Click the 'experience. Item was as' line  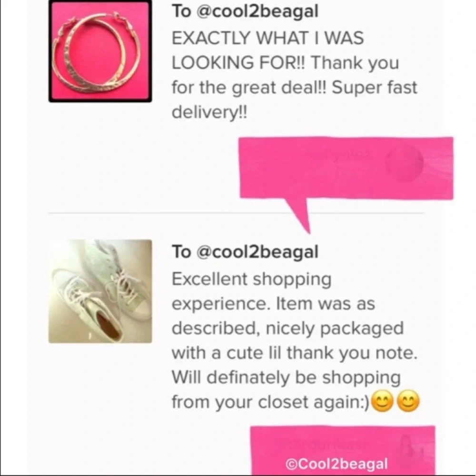click(274, 304)
